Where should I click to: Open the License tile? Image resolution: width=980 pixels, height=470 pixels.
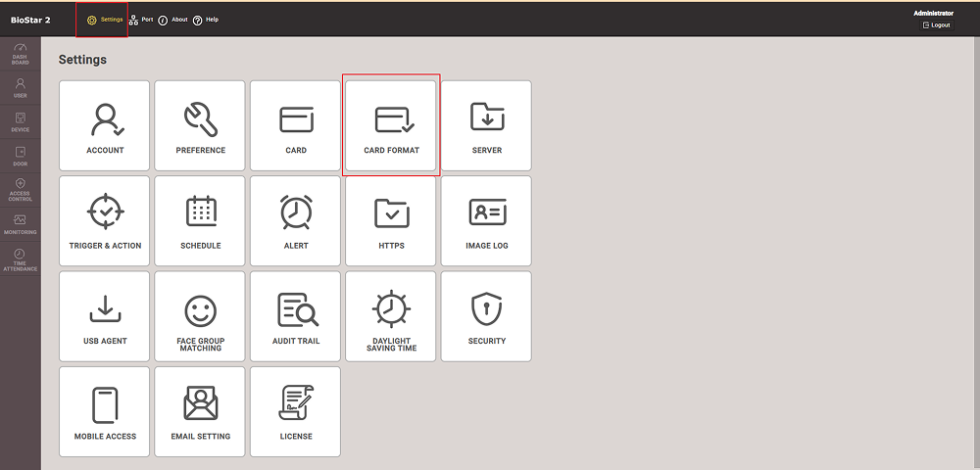point(296,411)
